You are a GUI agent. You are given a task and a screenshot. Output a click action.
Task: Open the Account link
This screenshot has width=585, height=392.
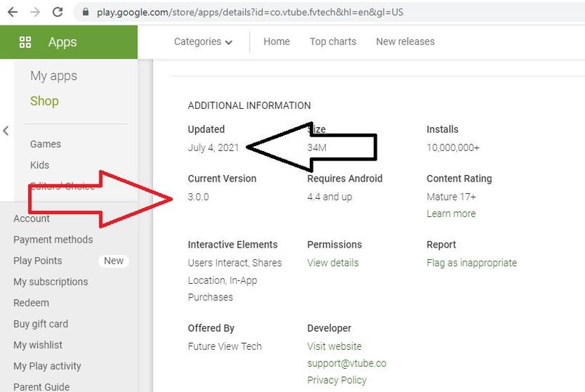31,219
